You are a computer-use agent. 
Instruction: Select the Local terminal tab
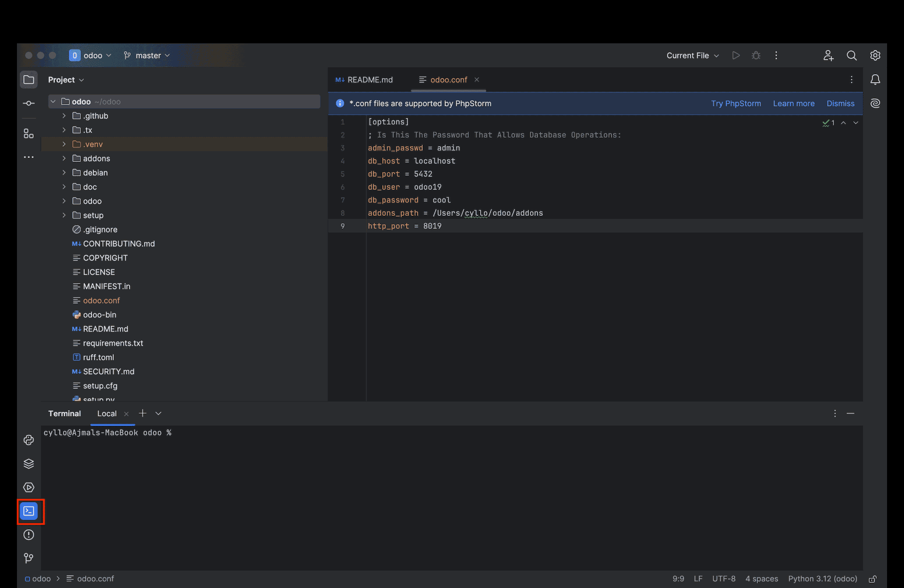pos(107,413)
